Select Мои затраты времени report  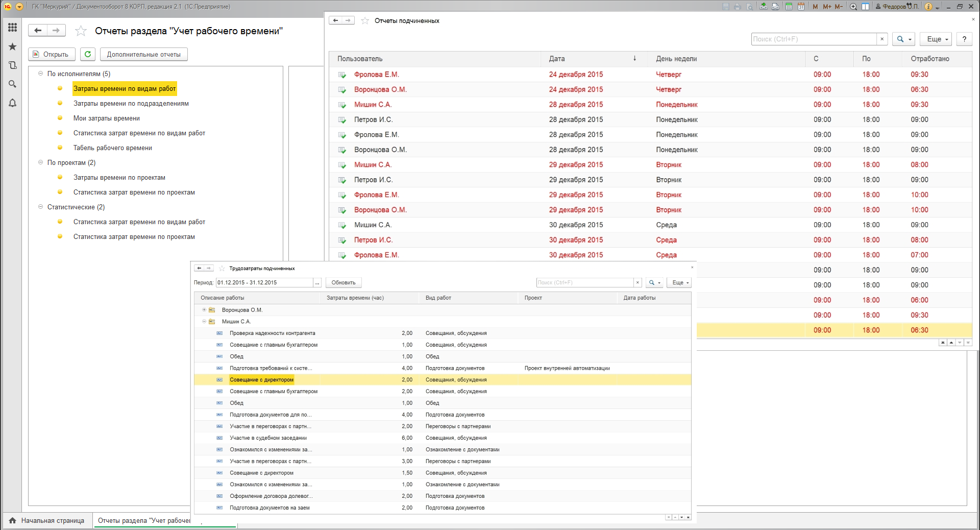click(x=107, y=118)
